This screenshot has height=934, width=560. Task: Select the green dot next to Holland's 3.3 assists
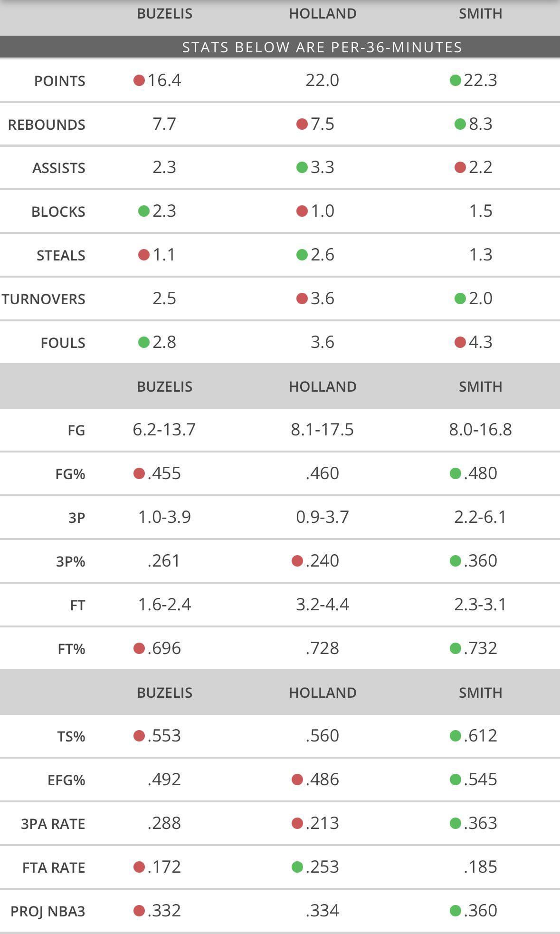point(302,167)
